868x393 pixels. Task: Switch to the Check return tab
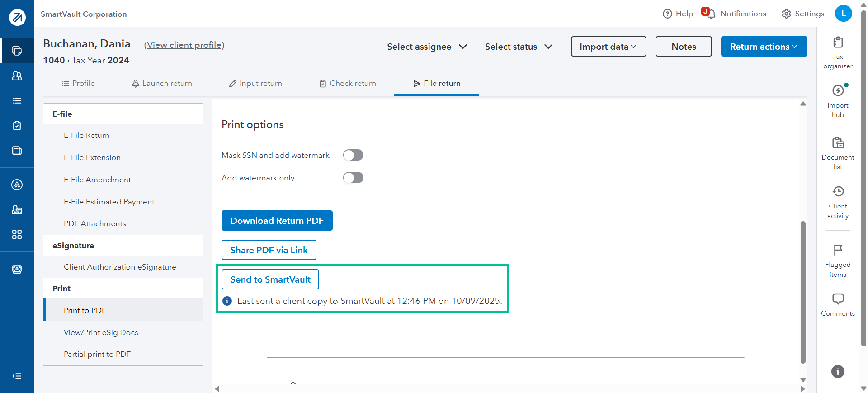coord(348,84)
